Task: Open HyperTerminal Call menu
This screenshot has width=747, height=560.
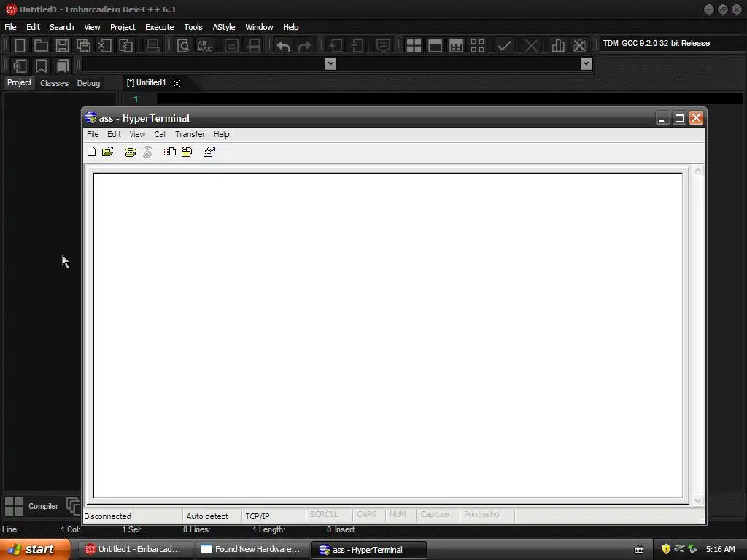Action: click(160, 134)
